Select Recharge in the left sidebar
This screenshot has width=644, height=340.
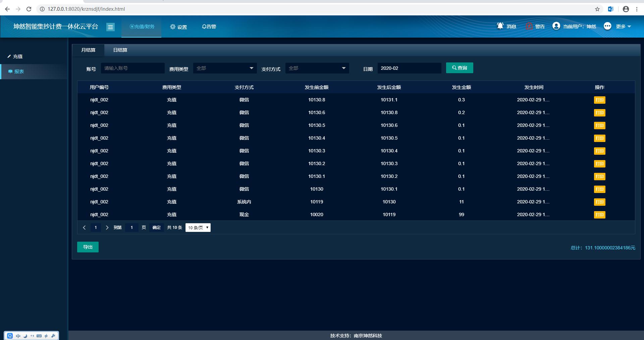tap(18, 56)
